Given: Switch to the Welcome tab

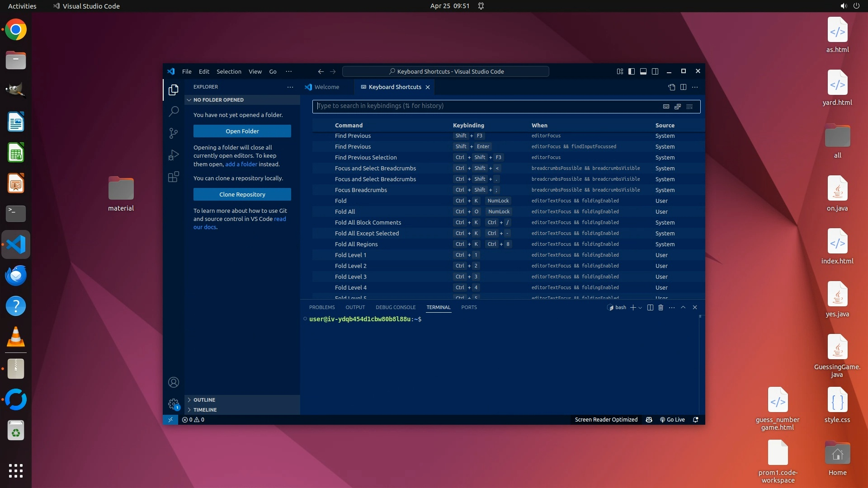Looking at the screenshot, I should pyautogui.click(x=326, y=87).
